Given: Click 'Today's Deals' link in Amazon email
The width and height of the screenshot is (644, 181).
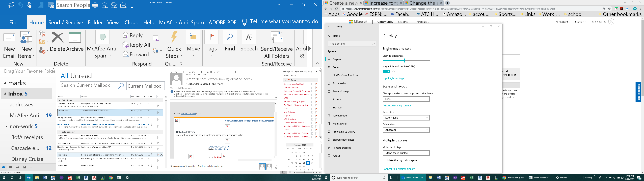Looking at the screenshot, I should pyautogui.click(x=251, y=121).
